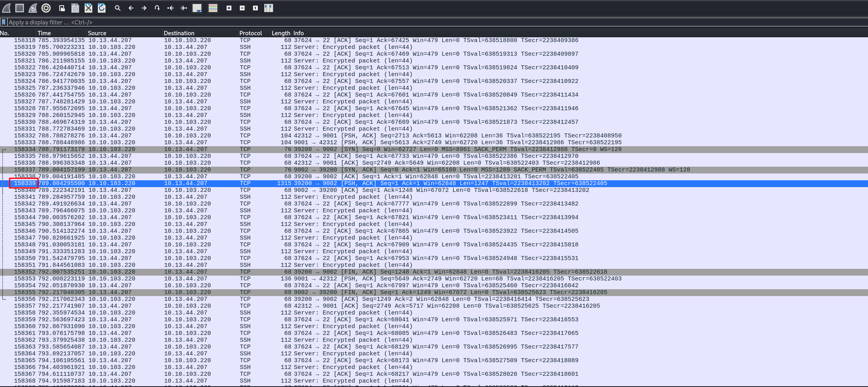
Task: Go to the first packet
Action: point(170,8)
